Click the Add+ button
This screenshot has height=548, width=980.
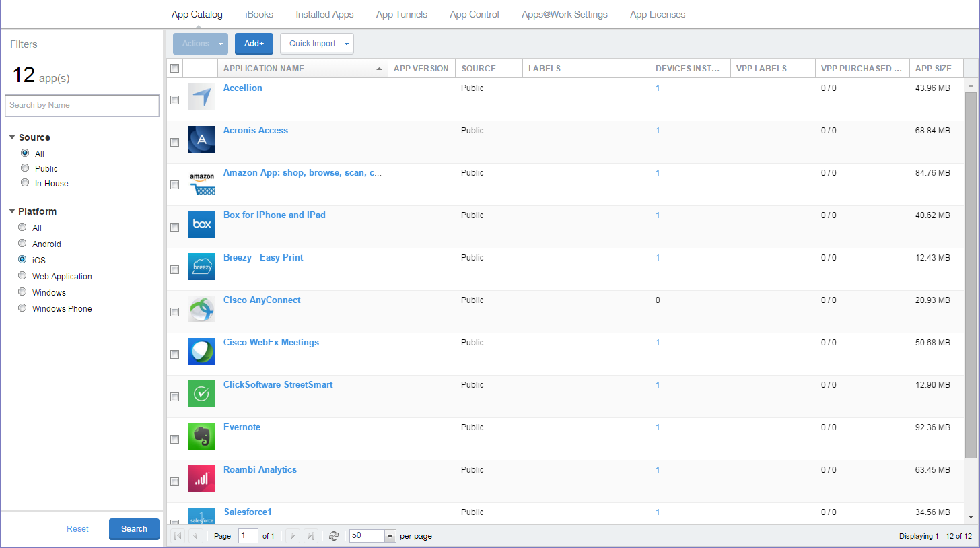(x=254, y=44)
